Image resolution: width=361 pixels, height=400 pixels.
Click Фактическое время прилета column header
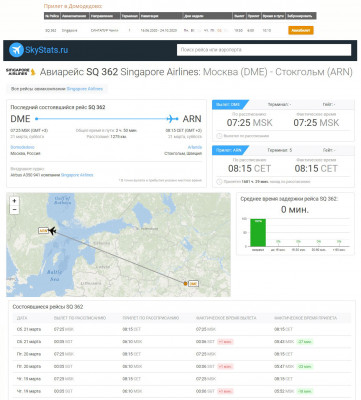point(306,318)
